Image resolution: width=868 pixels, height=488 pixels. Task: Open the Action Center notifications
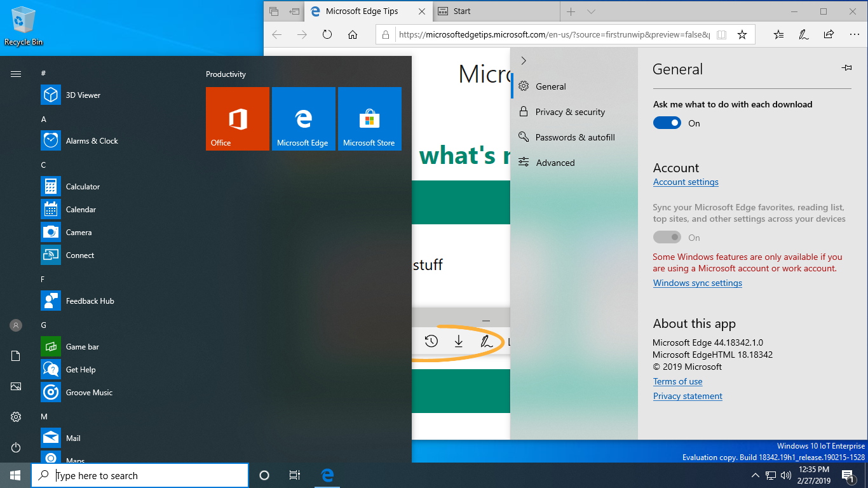(848, 475)
